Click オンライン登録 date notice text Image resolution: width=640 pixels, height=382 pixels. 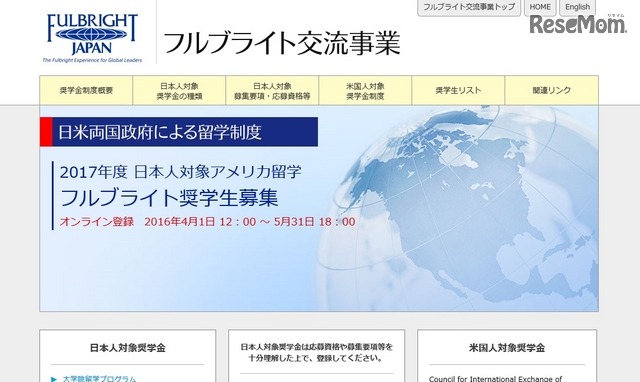207,222
